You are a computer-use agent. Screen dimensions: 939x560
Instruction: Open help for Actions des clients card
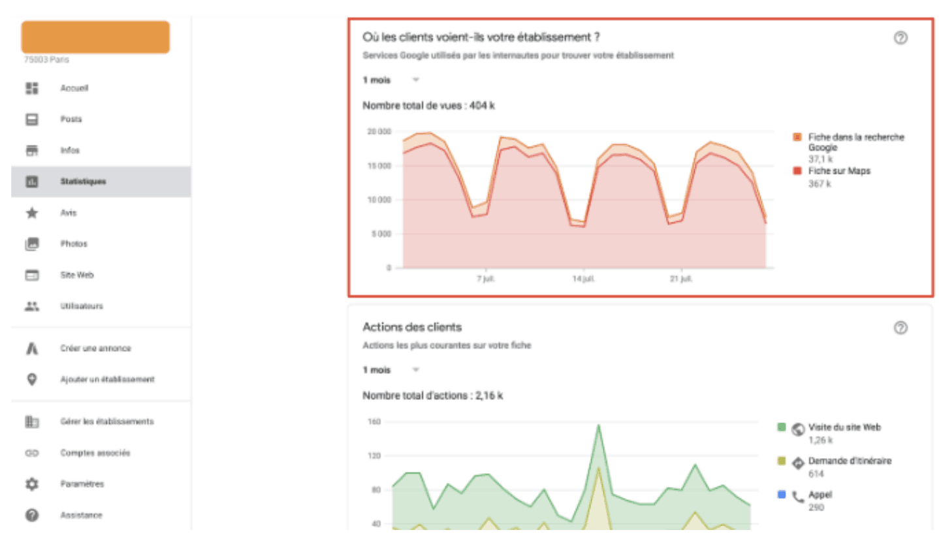point(900,328)
